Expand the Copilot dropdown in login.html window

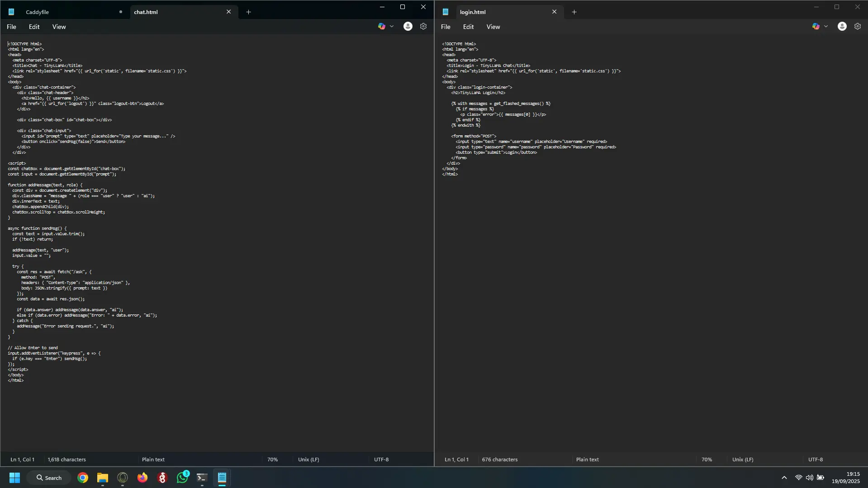pyautogui.click(x=826, y=26)
